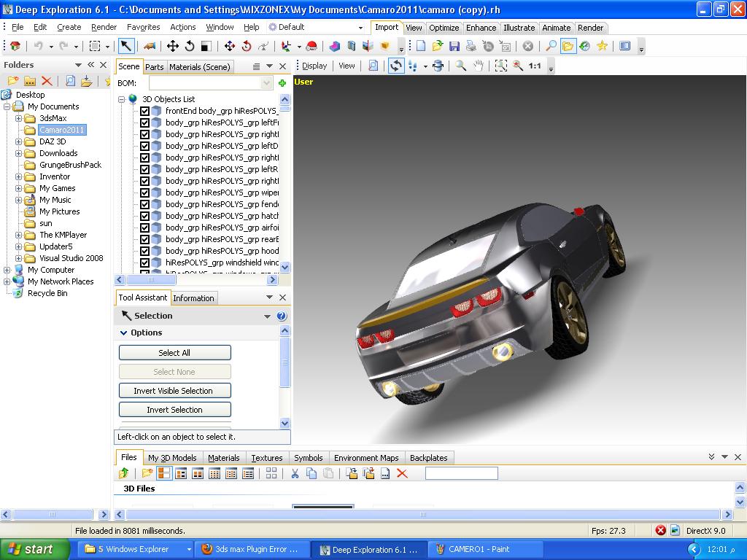Click the Zoom Region dashed-box icon

500,66
